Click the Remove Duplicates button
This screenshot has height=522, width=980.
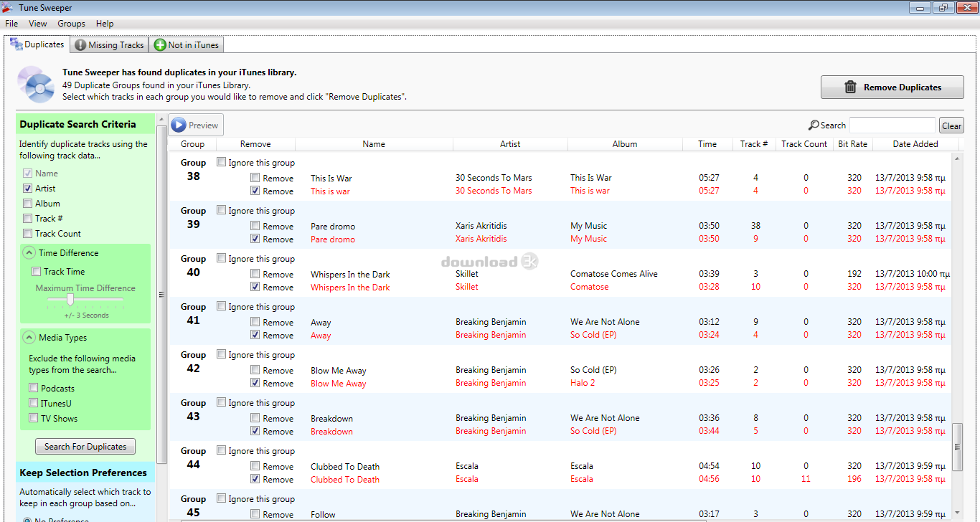click(892, 87)
